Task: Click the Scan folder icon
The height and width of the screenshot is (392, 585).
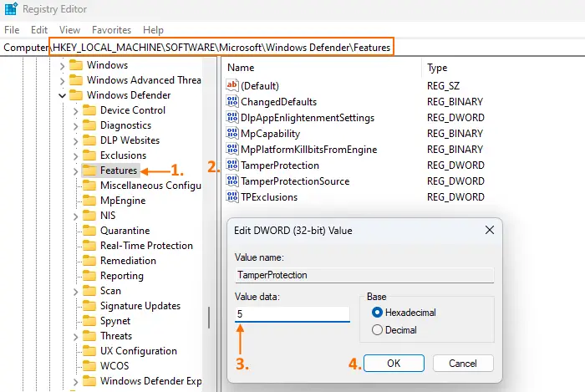Action: point(89,291)
